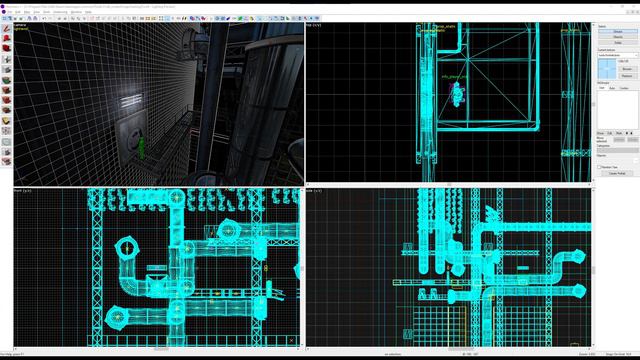Select the Magnify tool

click(x=6, y=39)
